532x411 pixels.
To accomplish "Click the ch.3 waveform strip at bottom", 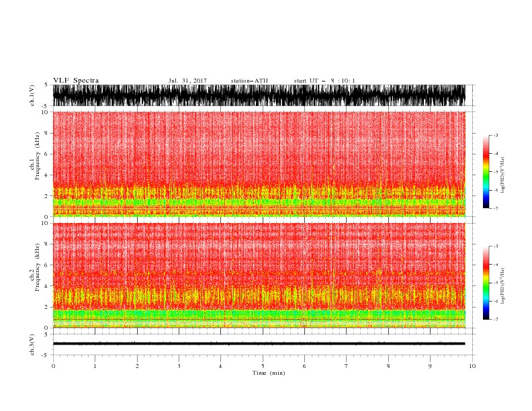I will tap(259, 344).
